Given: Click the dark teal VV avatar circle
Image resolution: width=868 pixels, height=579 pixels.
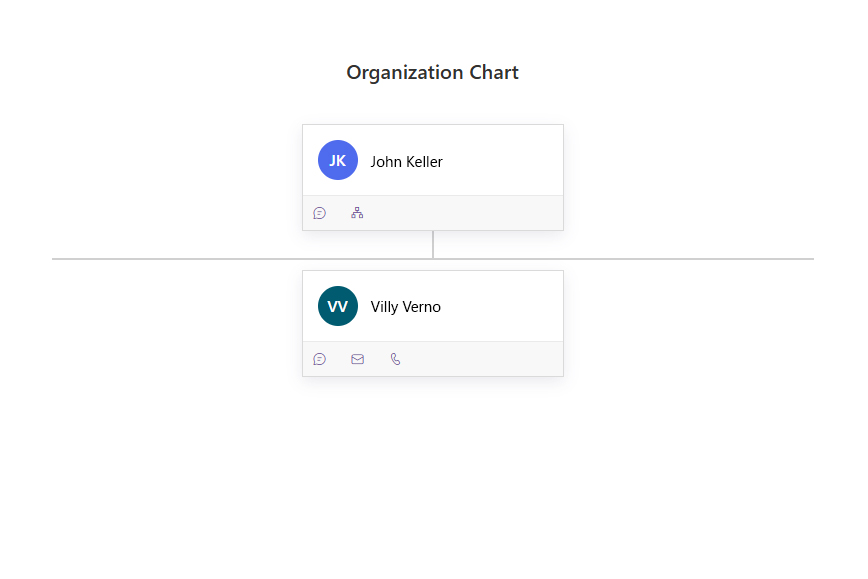Looking at the screenshot, I should point(338,306).
